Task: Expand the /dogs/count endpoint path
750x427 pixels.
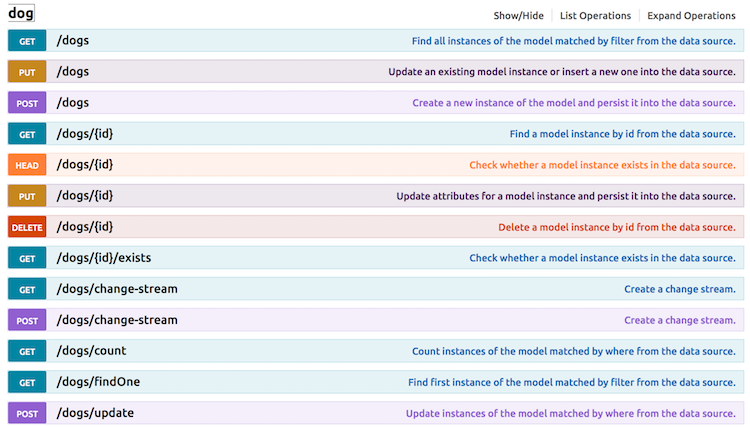Action: click(91, 351)
